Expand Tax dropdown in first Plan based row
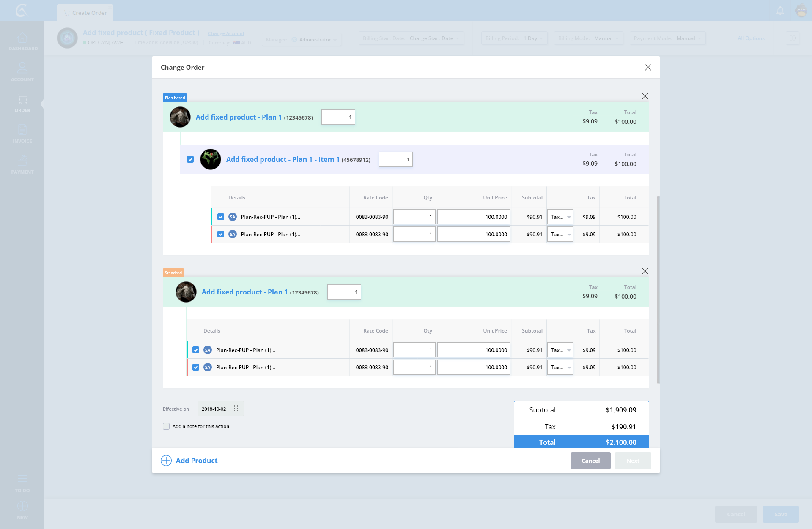 (560, 217)
